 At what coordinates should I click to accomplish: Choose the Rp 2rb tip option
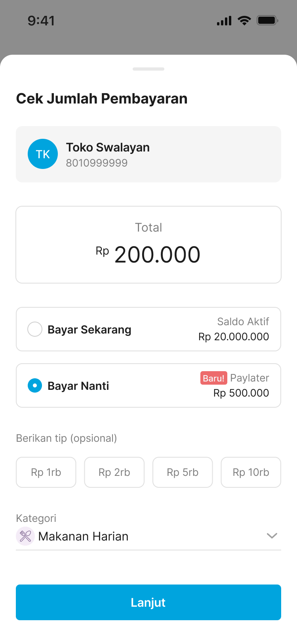click(x=114, y=472)
